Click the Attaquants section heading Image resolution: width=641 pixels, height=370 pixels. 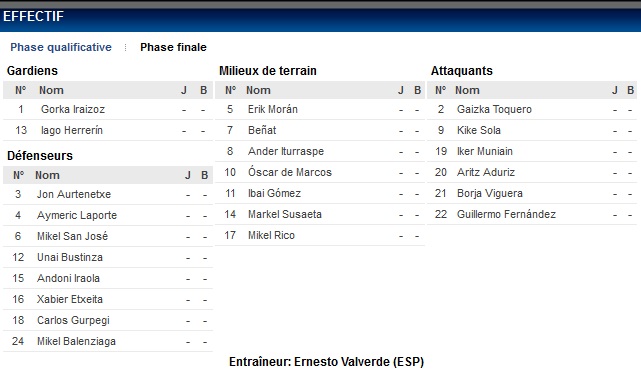(462, 71)
